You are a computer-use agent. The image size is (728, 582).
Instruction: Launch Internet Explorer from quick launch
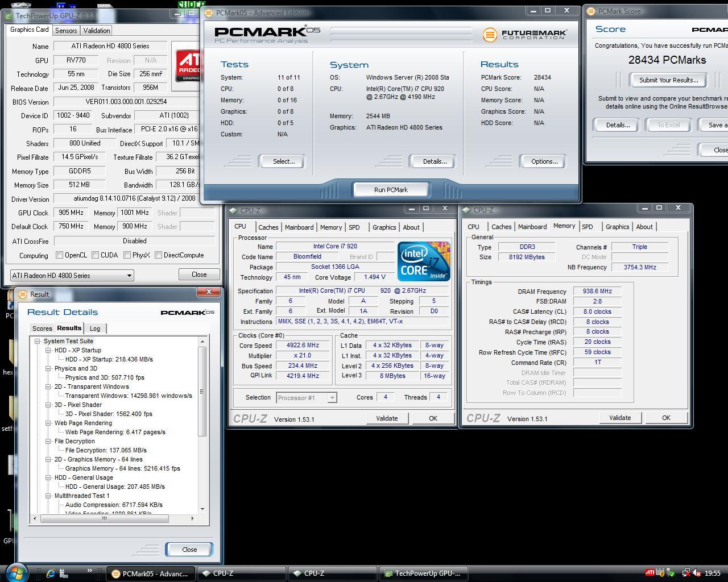51,573
